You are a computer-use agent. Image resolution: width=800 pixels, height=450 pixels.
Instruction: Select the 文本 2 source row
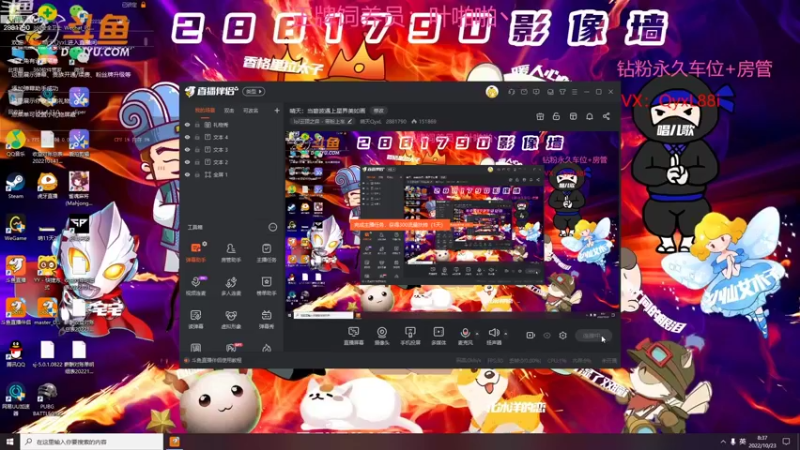(x=232, y=162)
